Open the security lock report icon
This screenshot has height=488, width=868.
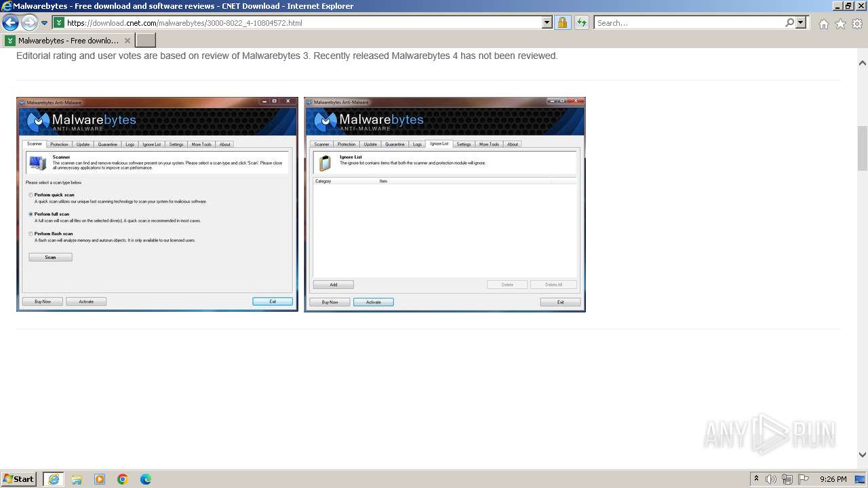pyautogui.click(x=562, y=22)
